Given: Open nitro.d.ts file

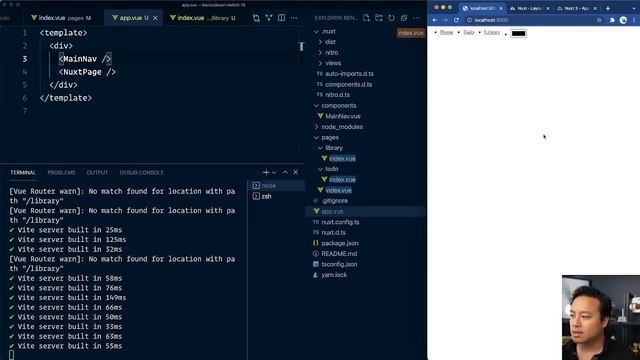Looking at the screenshot, I should click(x=338, y=95).
